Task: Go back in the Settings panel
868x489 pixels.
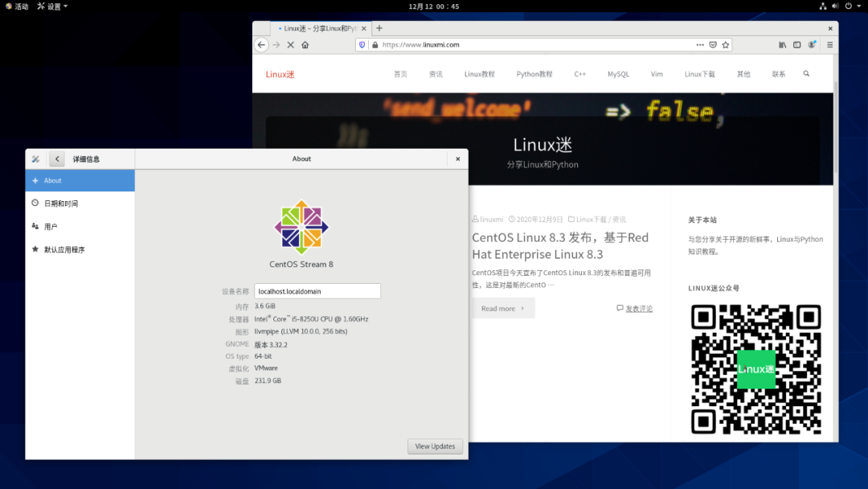Action: 57,159
